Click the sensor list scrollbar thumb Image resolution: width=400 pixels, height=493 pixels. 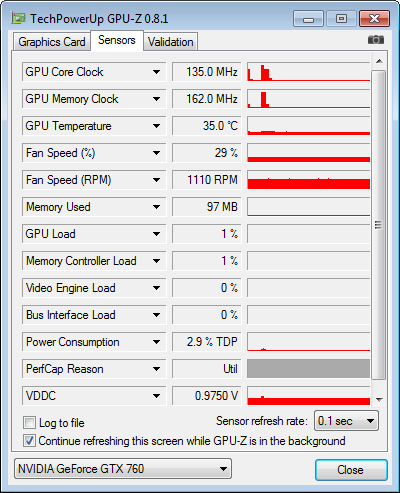[379, 225]
